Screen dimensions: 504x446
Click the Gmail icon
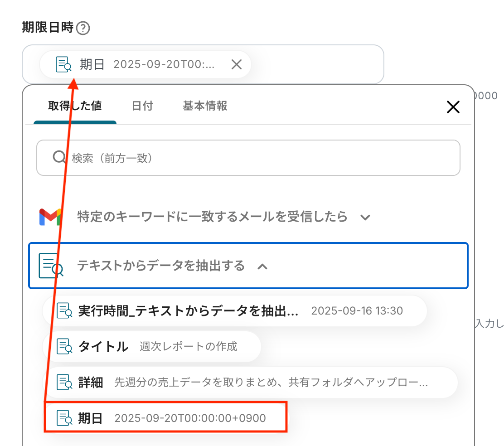(50, 217)
